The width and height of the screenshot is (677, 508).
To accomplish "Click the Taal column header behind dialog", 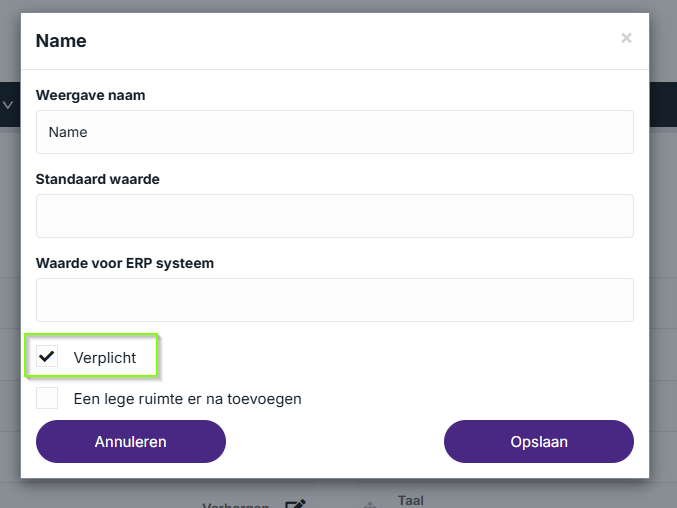I will pos(411,500).
